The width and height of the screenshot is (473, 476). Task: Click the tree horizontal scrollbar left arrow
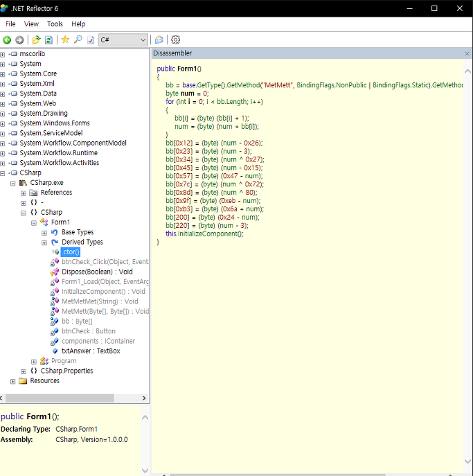pyautogui.click(x=1, y=398)
